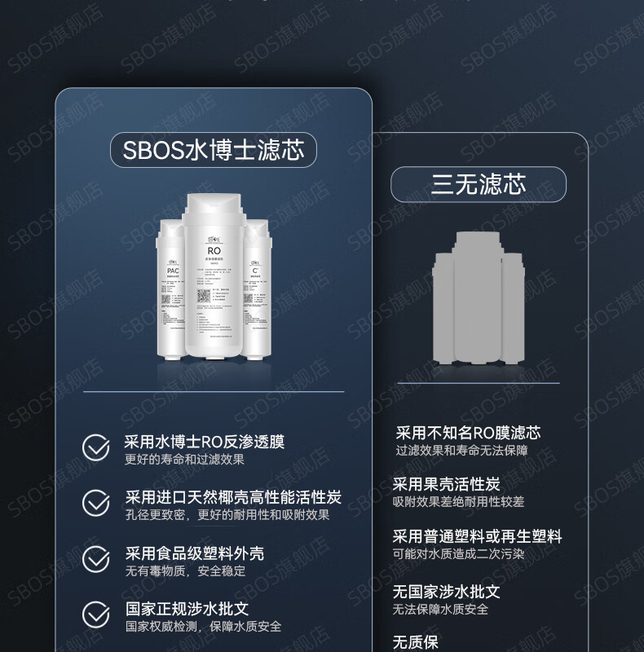Click the brand logo above RO text
The width and height of the screenshot is (644, 652).
[214, 240]
